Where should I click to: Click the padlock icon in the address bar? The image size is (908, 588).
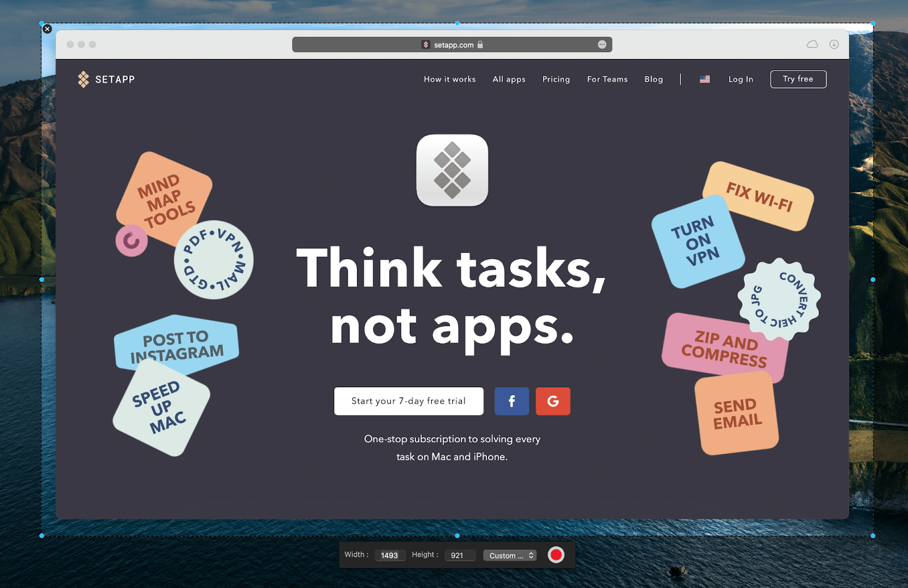pos(480,44)
